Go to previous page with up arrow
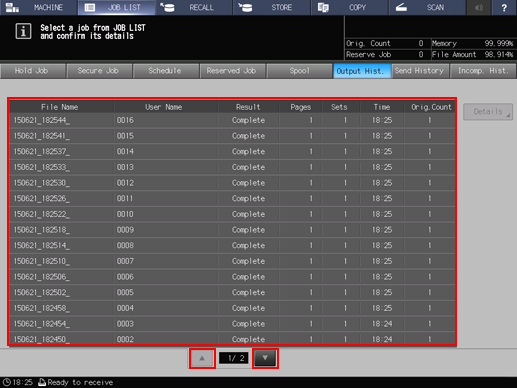This screenshot has width=517, height=388. [202, 358]
